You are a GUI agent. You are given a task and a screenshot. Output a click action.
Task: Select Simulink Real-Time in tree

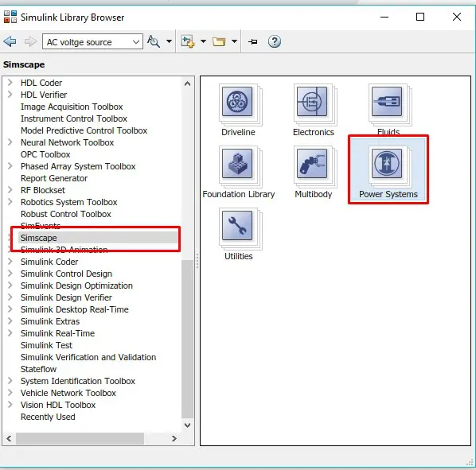[57, 333]
